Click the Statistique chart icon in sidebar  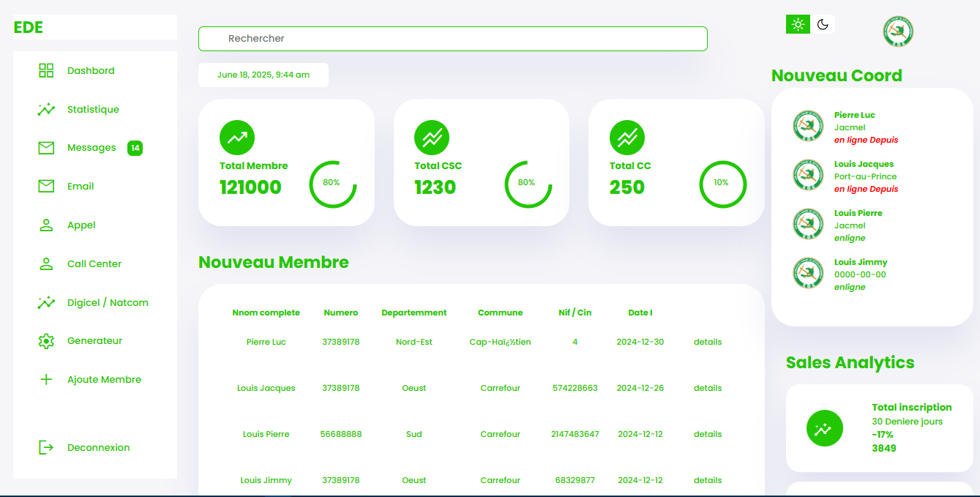coord(46,109)
